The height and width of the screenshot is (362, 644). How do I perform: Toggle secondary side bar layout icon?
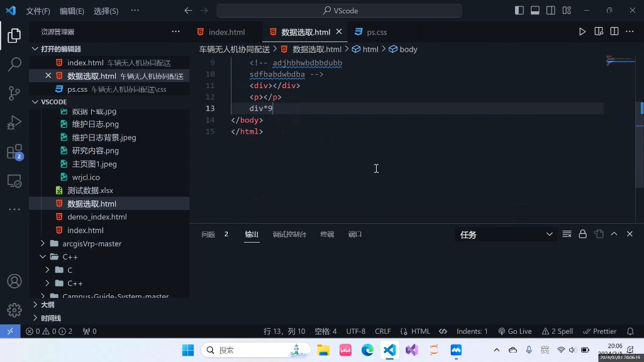pyautogui.click(x=551, y=11)
